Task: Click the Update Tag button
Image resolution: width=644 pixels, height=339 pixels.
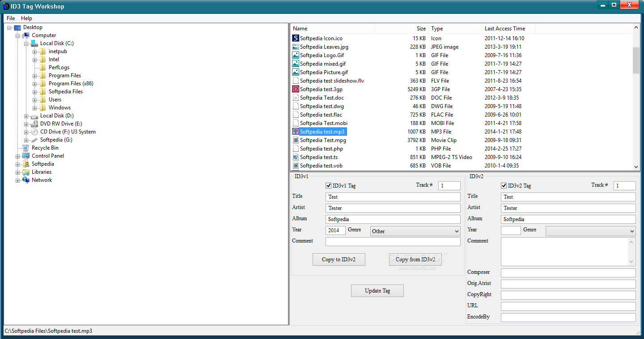Action: coord(377,291)
